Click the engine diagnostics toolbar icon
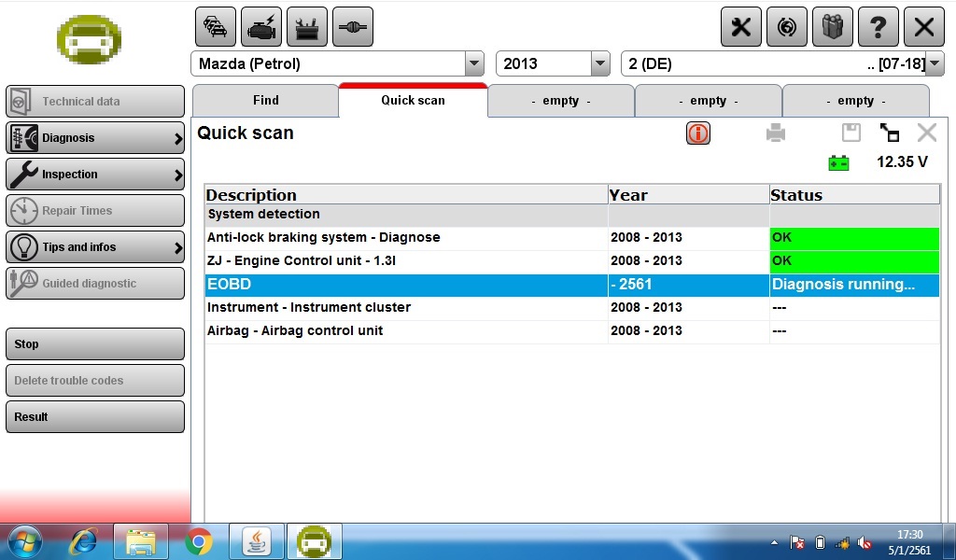This screenshot has height=560, width=956. click(261, 27)
